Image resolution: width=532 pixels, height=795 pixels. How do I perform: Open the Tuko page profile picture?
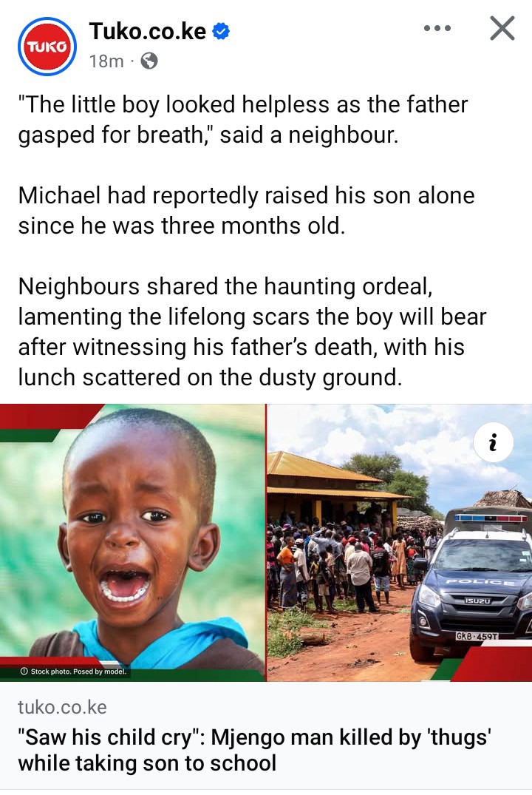(x=47, y=47)
